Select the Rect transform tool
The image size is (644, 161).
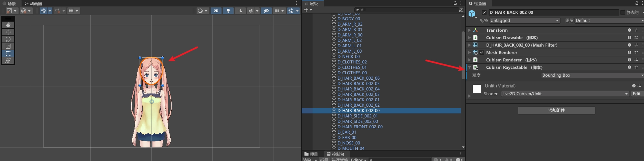pos(8,53)
